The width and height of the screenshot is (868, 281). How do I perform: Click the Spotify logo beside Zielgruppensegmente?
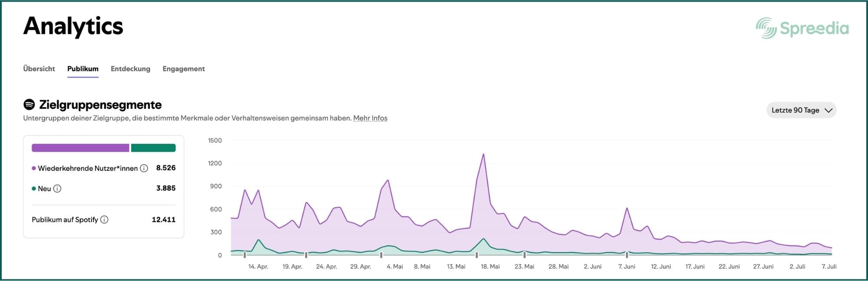[x=29, y=105]
